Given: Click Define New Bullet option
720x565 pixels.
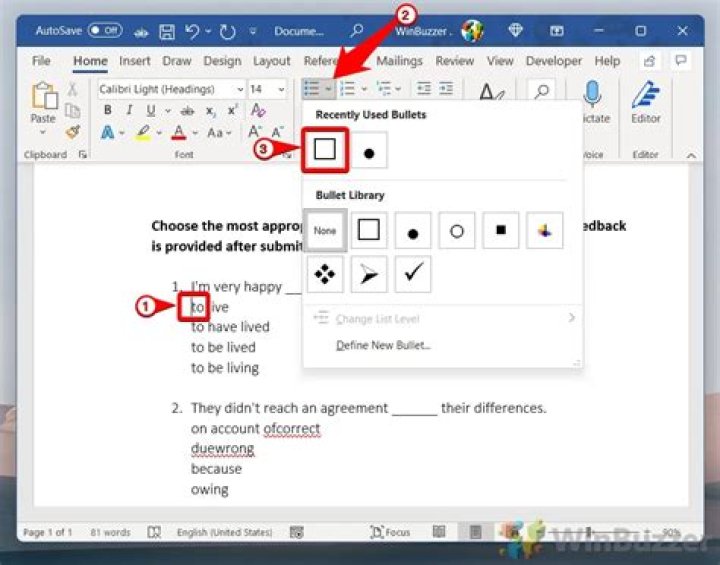Looking at the screenshot, I should (x=383, y=345).
